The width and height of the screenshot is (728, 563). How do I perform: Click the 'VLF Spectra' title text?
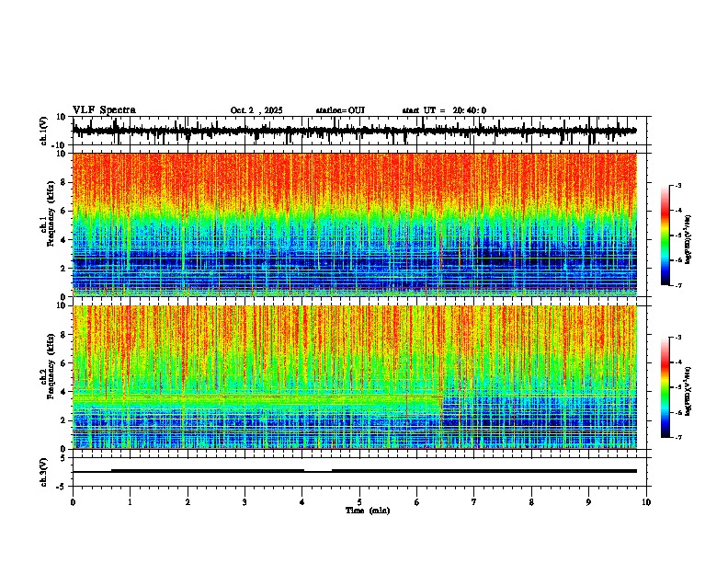[104, 110]
